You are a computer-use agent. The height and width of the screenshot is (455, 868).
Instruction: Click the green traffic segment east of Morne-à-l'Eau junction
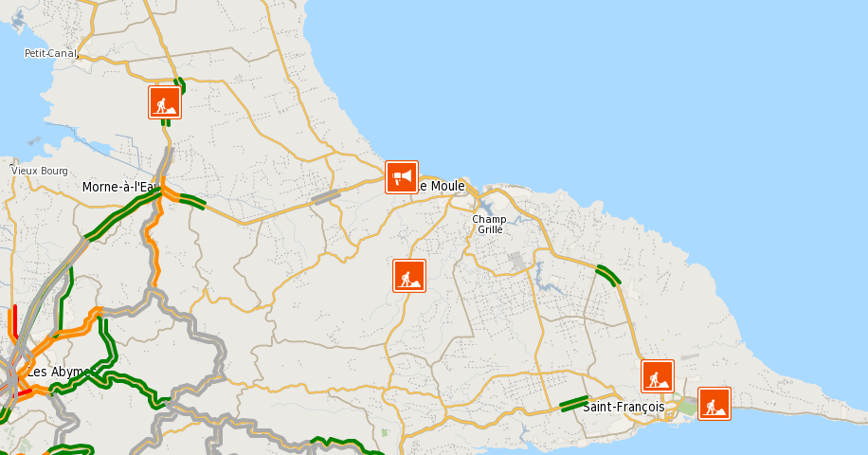click(x=192, y=201)
